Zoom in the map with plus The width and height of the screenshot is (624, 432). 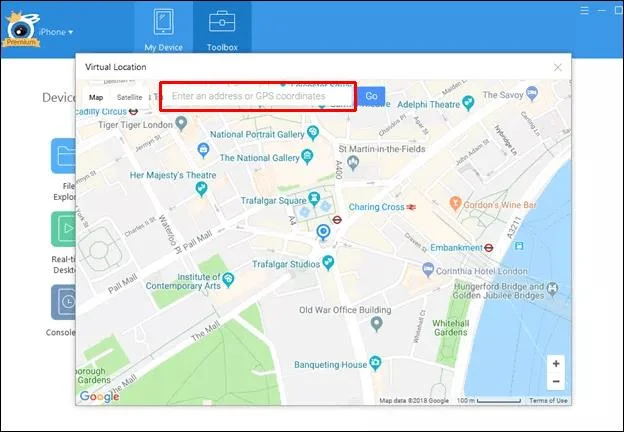(556, 363)
